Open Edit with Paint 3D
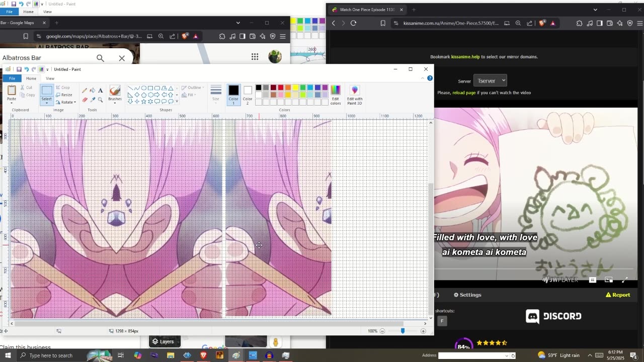Image resolution: width=644 pixels, height=362 pixels. pos(355,95)
